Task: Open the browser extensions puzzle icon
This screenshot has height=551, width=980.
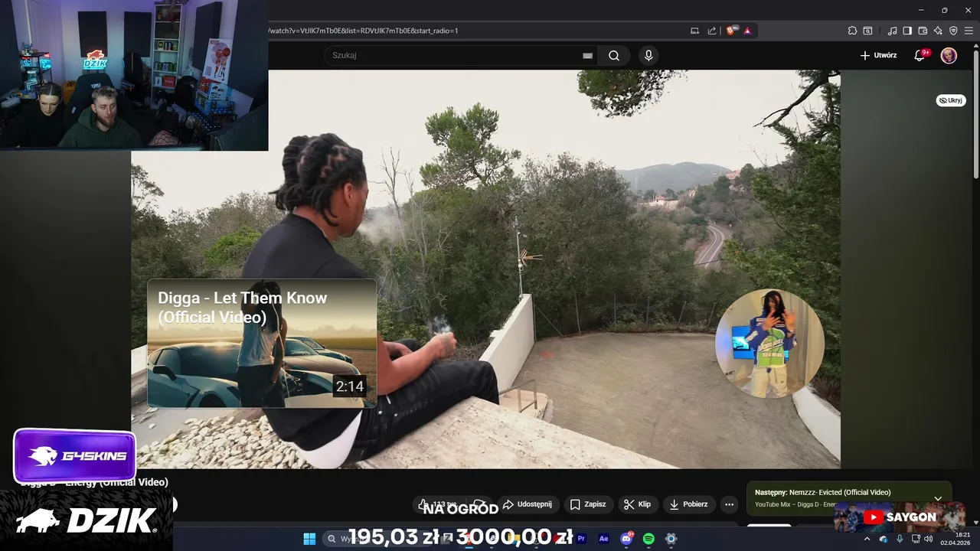Action: coord(852,31)
